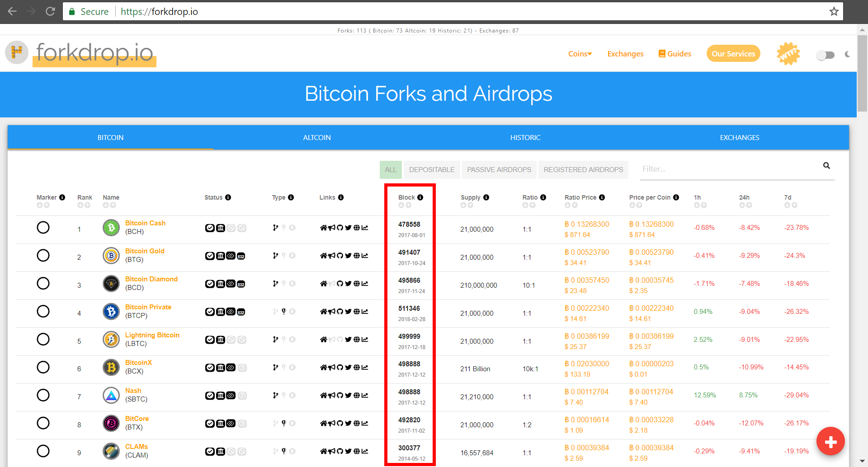This screenshot has height=467, width=868.
Task: Switch to the EXCHANGES tab
Action: click(x=740, y=137)
